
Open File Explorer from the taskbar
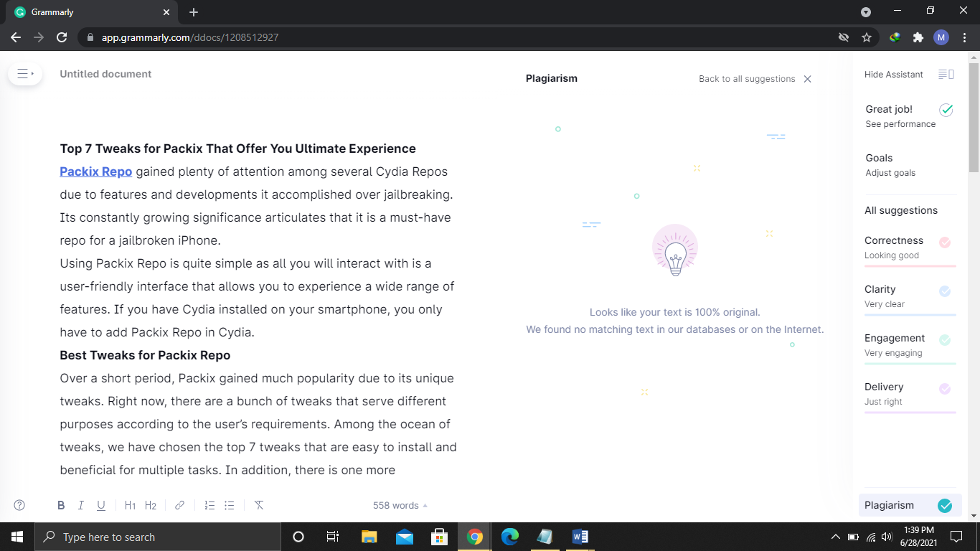(369, 537)
